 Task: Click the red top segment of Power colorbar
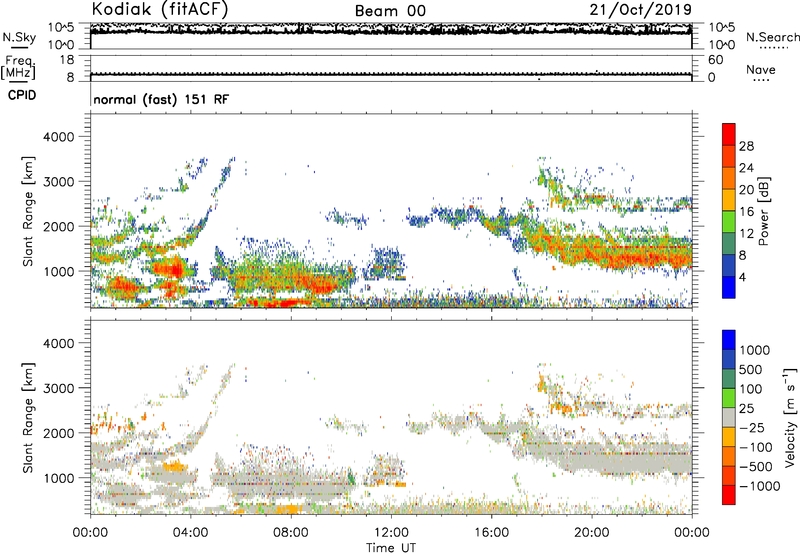point(729,134)
